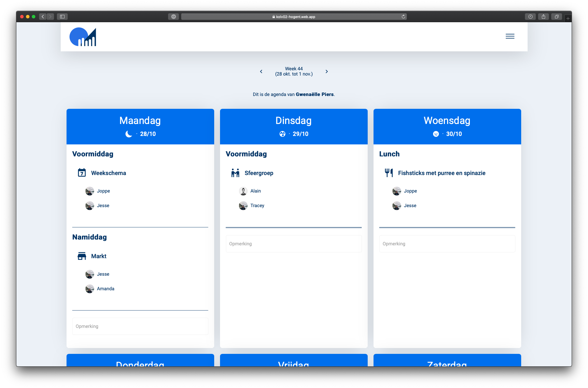This screenshot has width=588, height=388.
Task: Click the moon icon on Maandag
Action: (x=128, y=134)
